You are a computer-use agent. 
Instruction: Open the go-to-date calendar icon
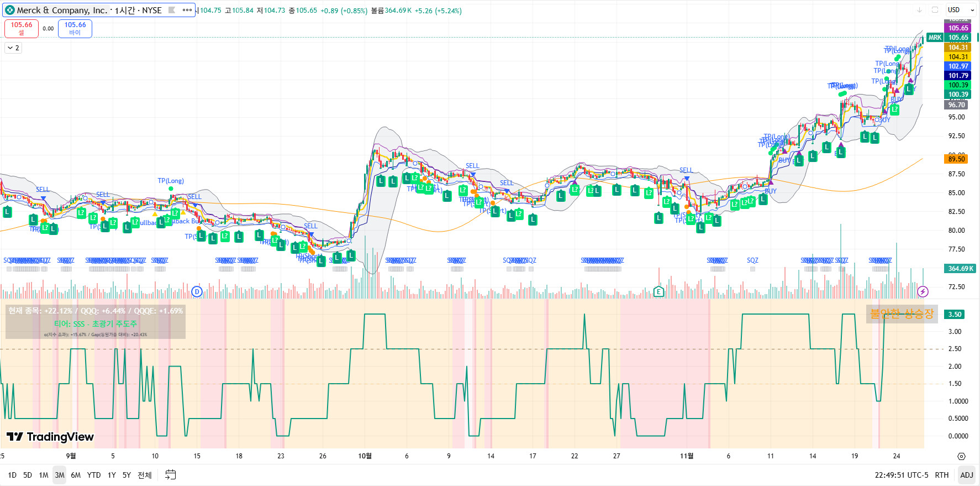(x=170, y=475)
